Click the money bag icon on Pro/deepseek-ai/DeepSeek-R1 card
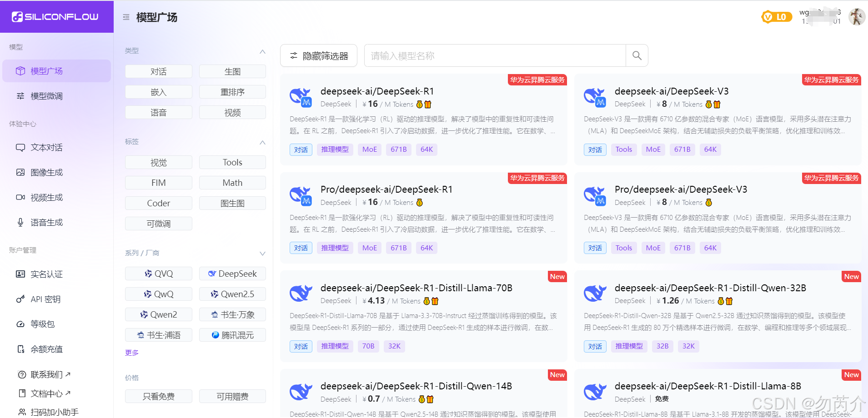Screen dimensions: 868x418 coord(420,203)
